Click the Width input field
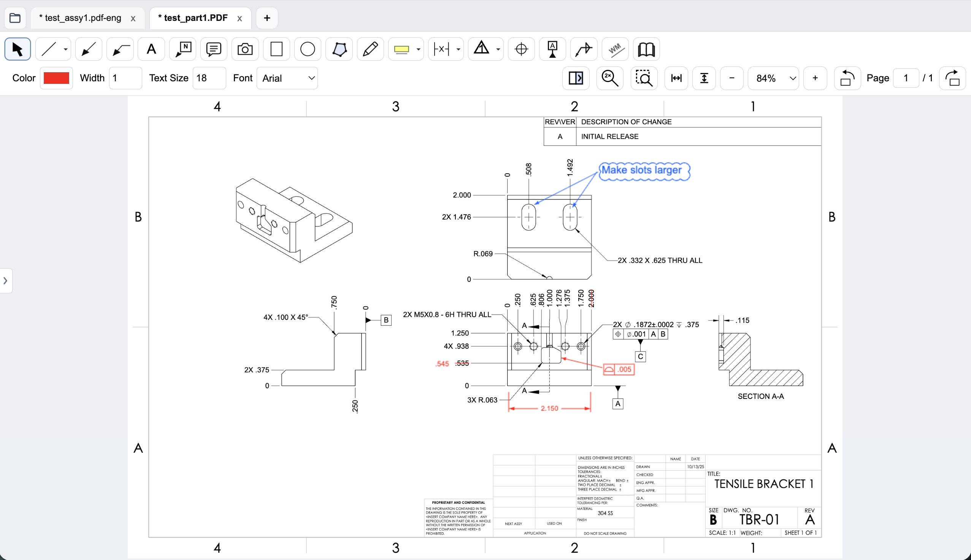 pyautogui.click(x=125, y=78)
